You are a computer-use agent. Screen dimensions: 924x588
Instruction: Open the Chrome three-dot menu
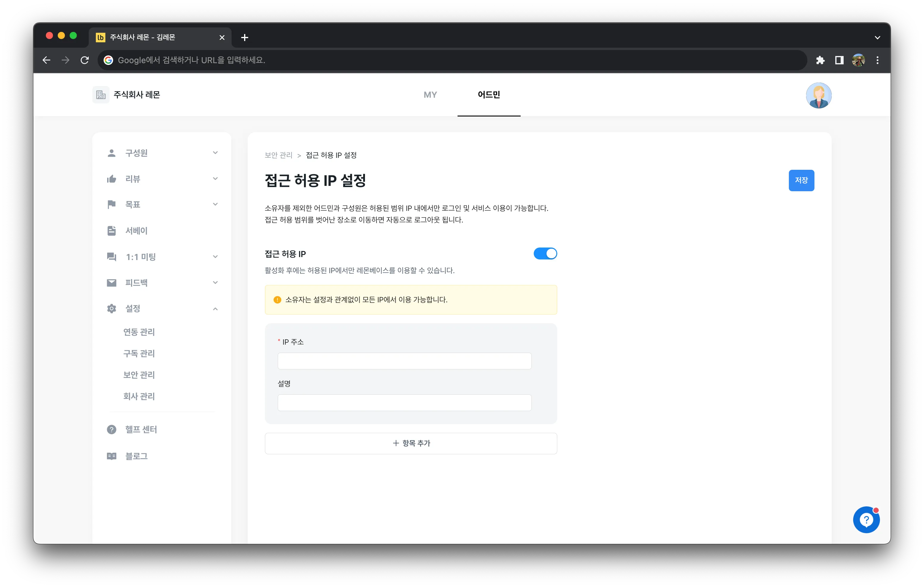point(877,60)
